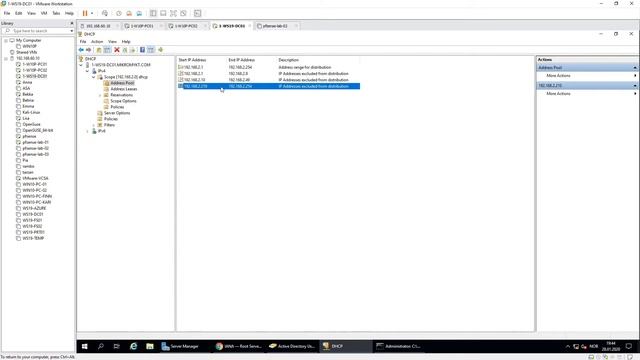Click the VMware manage snapshots icon
Image resolution: width=640 pixels, height=360 pixels.
[x=139, y=13]
